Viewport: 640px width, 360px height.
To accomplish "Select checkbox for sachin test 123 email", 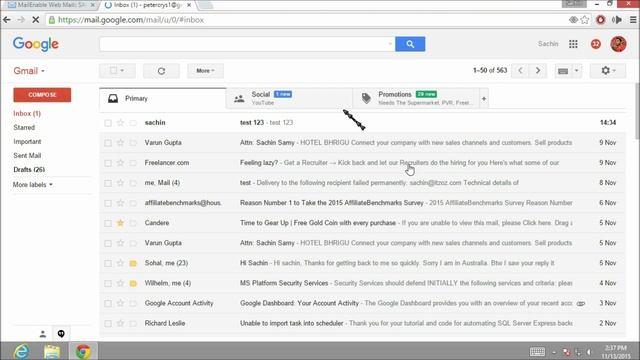I will (x=108, y=122).
